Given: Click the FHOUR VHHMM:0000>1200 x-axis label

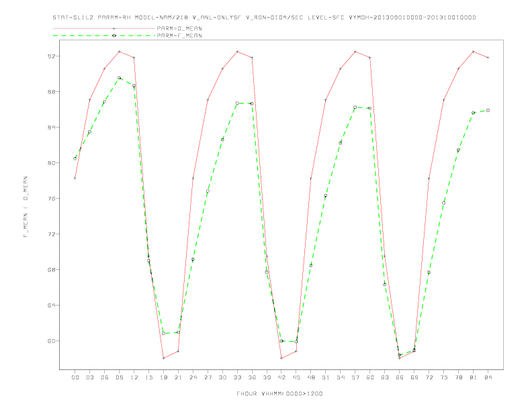Looking at the screenshot, I should coord(279,394).
